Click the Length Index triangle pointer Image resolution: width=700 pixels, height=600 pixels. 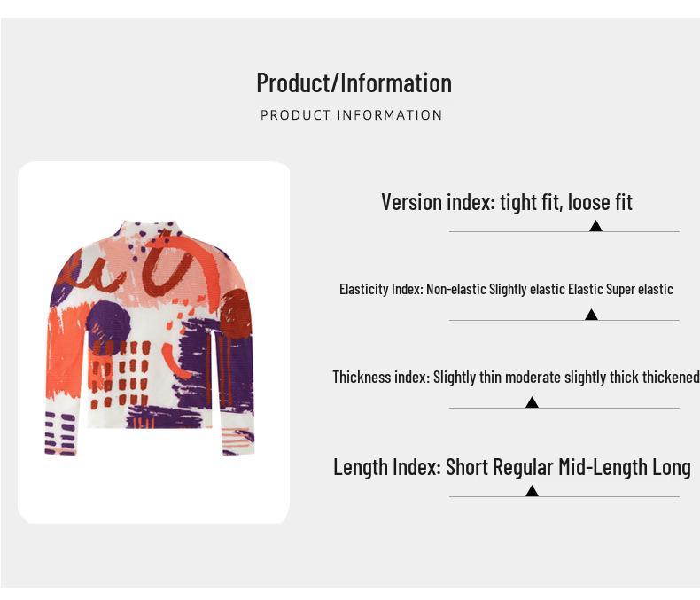pos(532,491)
